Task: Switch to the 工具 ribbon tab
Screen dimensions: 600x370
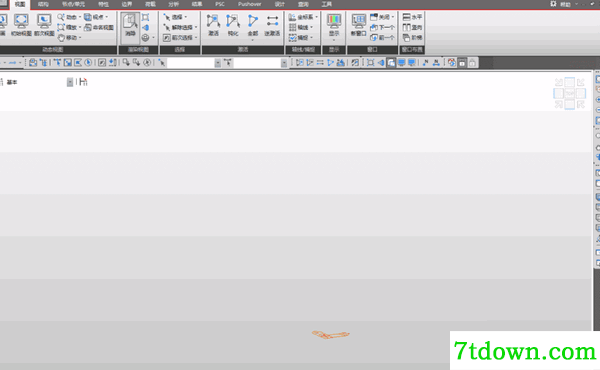Action: pos(326,4)
